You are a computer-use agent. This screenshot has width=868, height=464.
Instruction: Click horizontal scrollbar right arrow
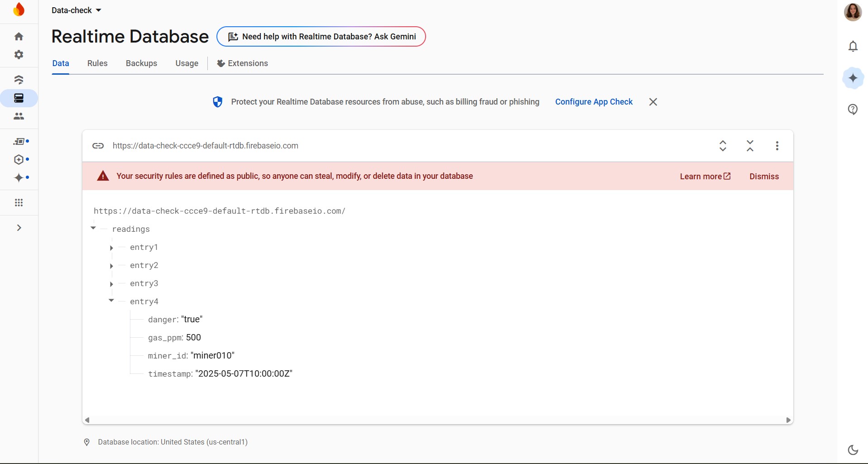[788, 420]
